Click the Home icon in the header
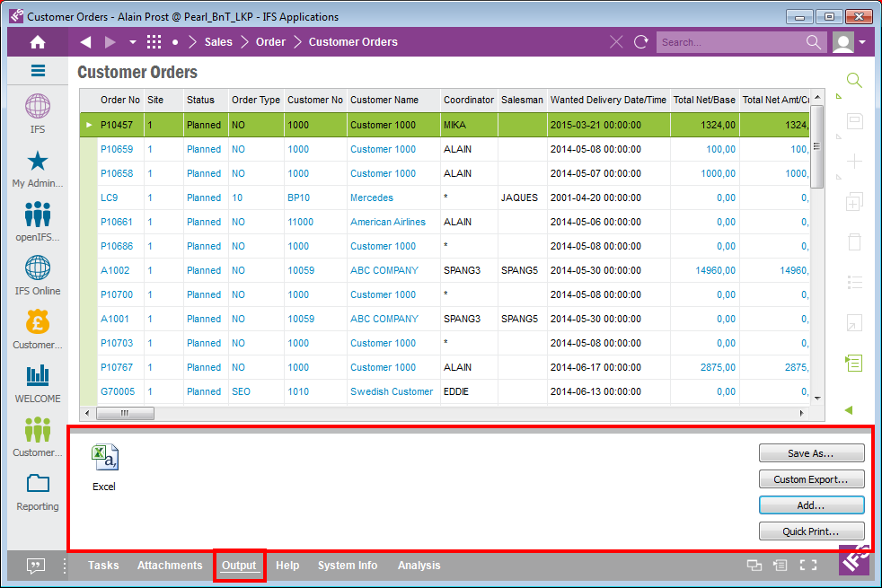This screenshot has width=882, height=588. click(x=37, y=42)
